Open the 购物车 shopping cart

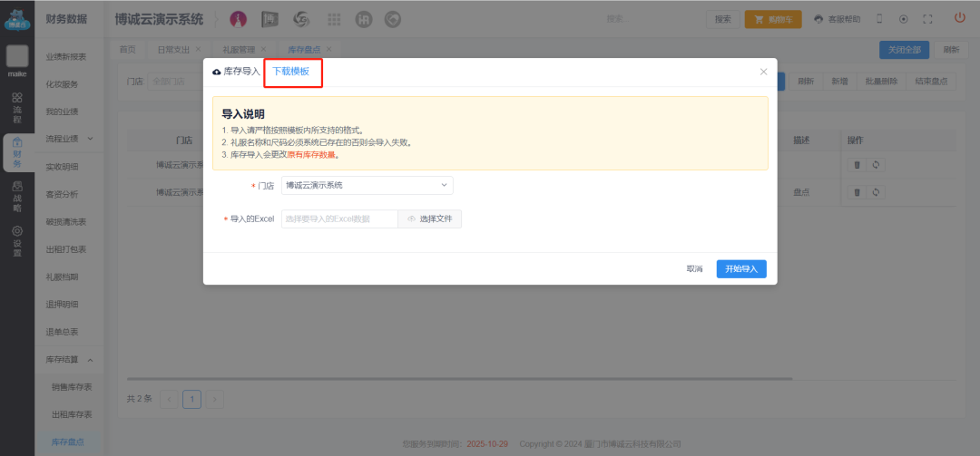773,19
